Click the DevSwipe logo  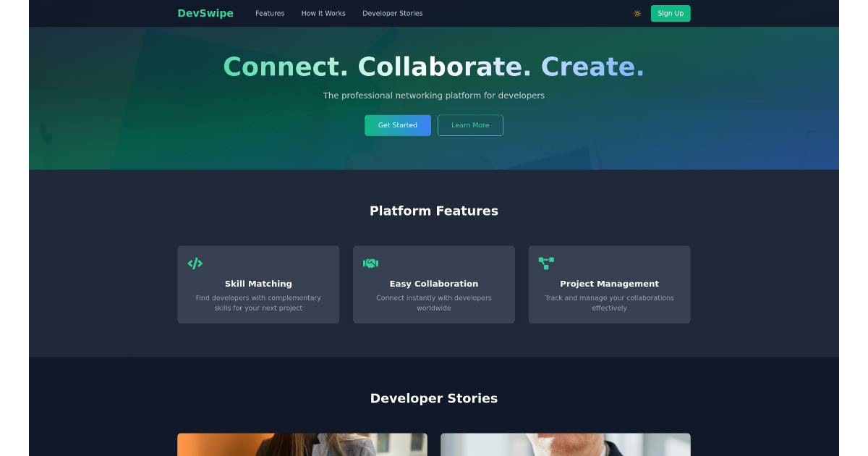[205, 13]
